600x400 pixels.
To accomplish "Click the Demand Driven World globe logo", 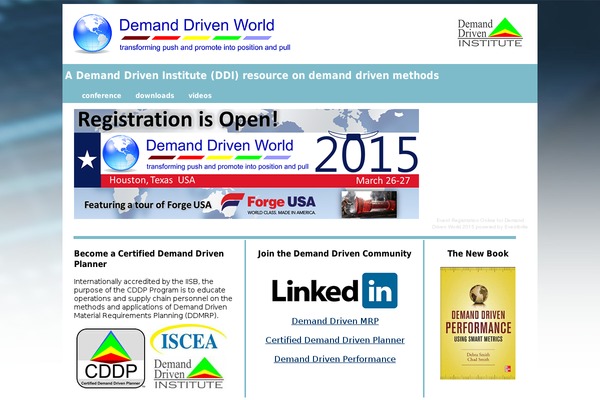I will tap(92, 33).
